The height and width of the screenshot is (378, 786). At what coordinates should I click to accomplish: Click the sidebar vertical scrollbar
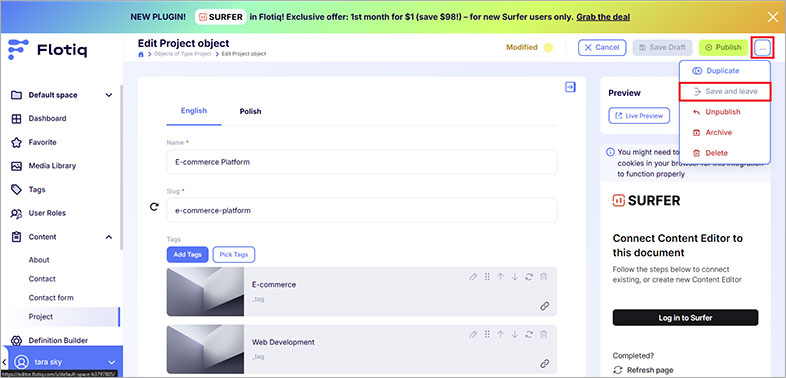point(120,168)
